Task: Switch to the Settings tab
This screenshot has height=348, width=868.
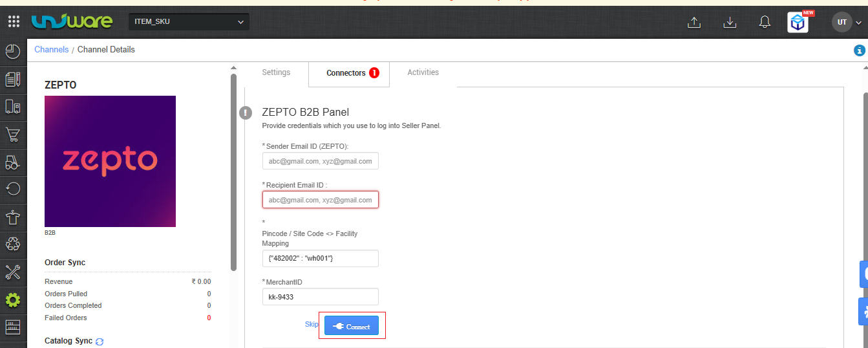Action: point(276,72)
